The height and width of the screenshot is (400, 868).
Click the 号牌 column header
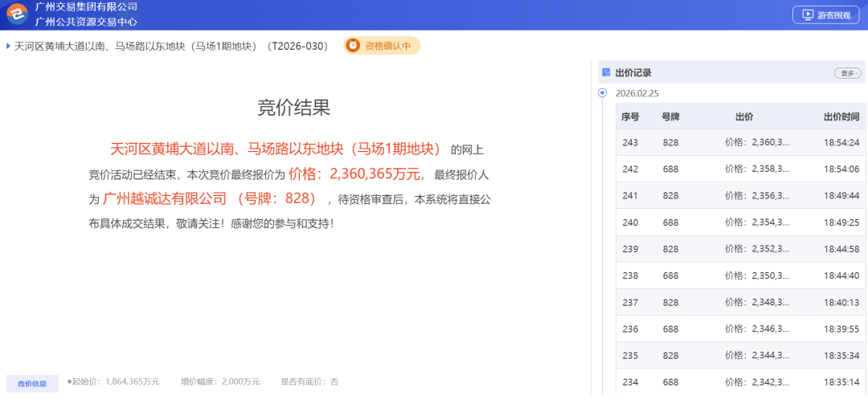(x=670, y=116)
